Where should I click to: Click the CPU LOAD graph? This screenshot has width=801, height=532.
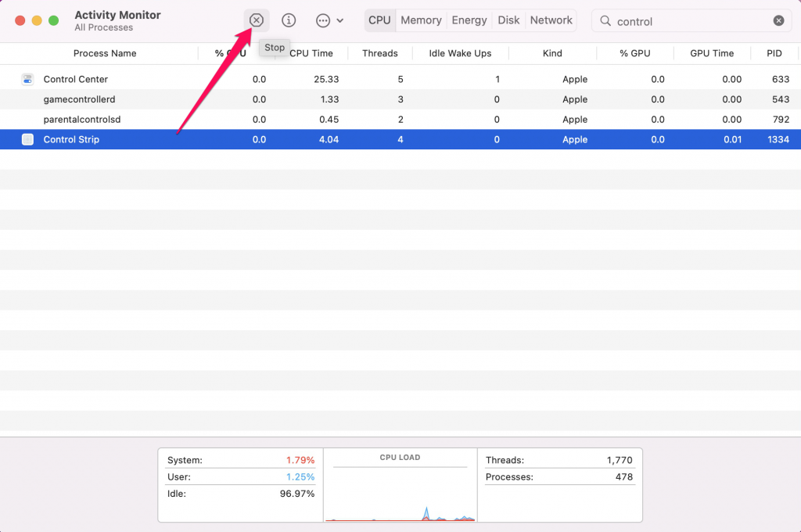pyautogui.click(x=400, y=493)
